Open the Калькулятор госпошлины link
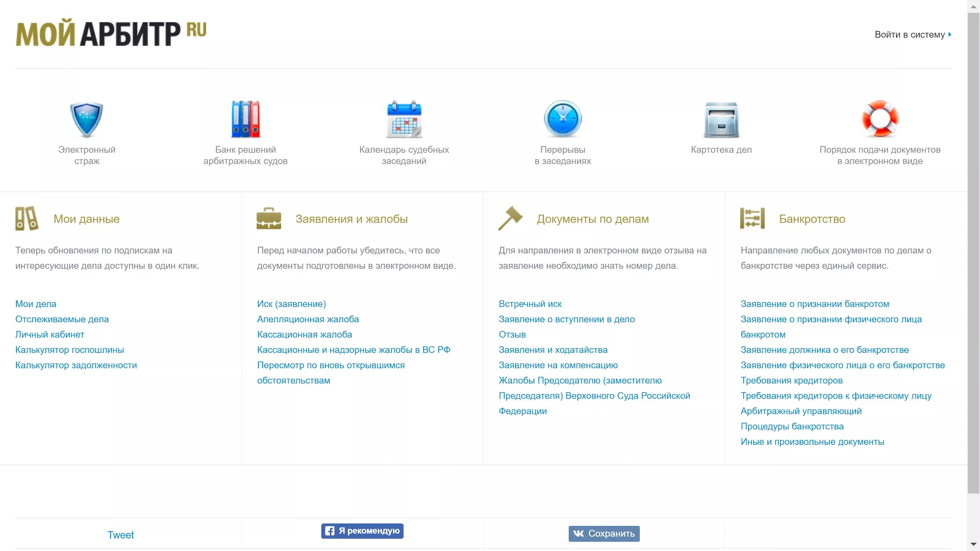The height and width of the screenshot is (551, 980). [x=69, y=350]
